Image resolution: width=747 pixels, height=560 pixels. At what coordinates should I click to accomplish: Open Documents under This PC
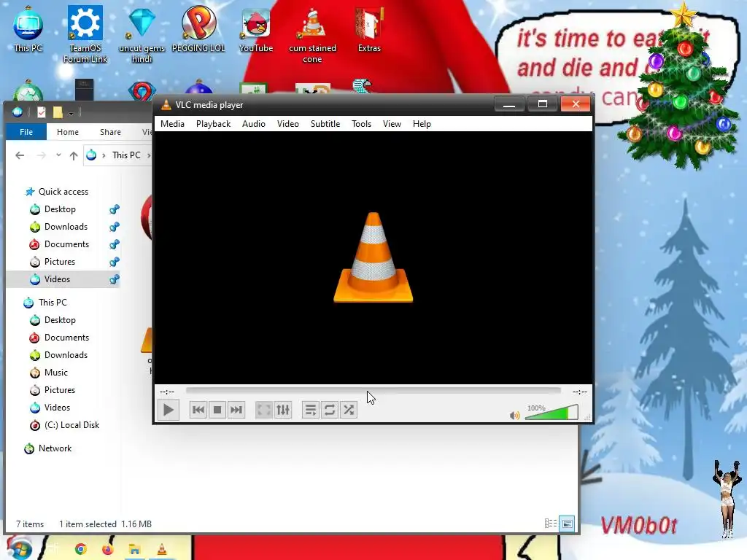(x=66, y=338)
